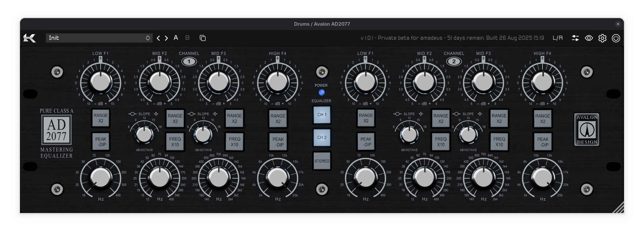Toggle the eye visibility icon

(x=589, y=38)
